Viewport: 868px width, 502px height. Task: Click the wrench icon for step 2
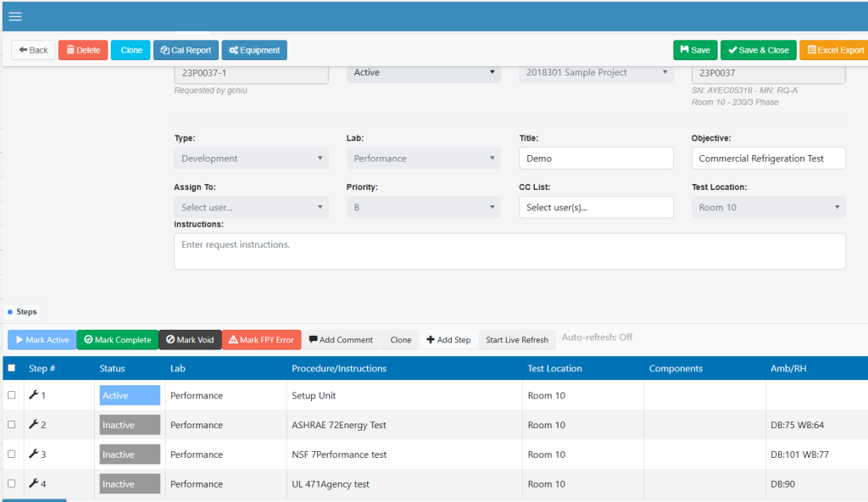pos(34,425)
